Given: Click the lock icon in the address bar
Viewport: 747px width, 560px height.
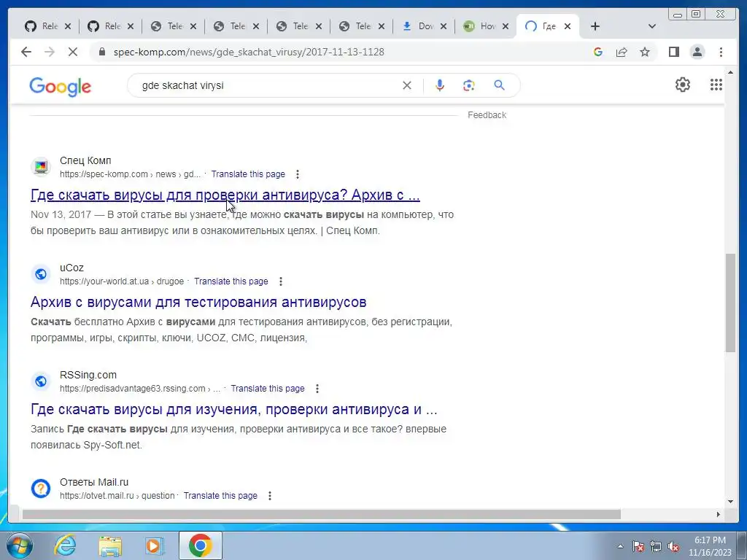Looking at the screenshot, I should coord(101,52).
